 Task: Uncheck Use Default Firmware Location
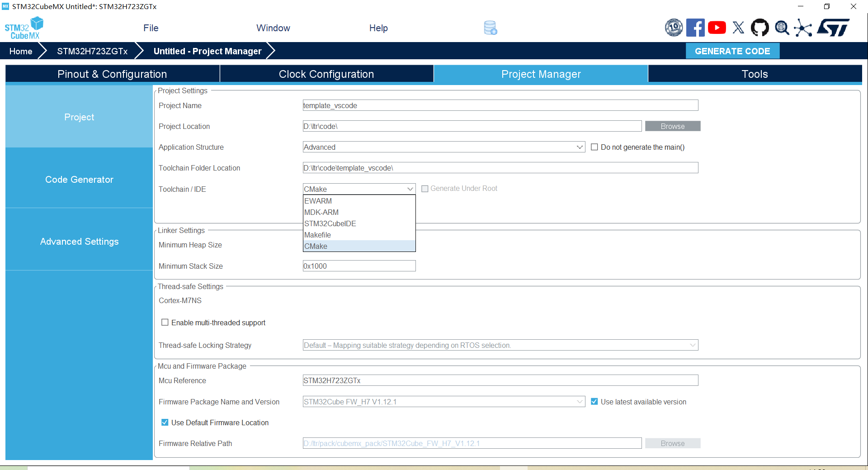[x=165, y=423]
